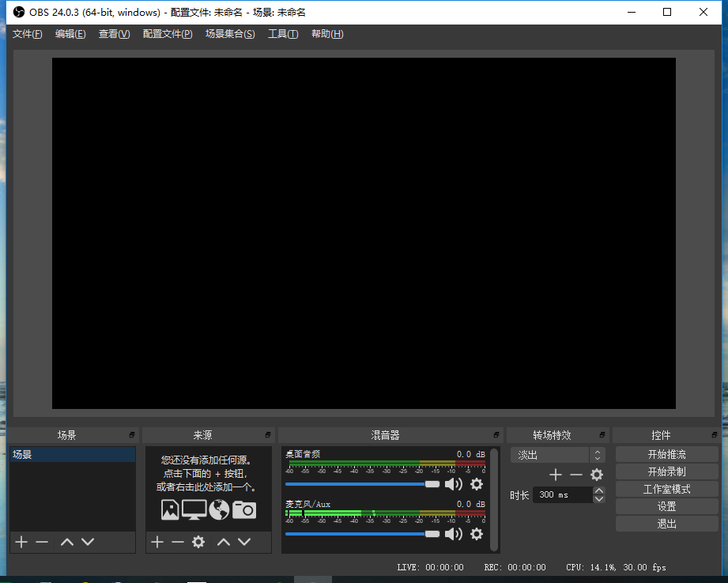Click 开始录制 to start recording
728x583 pixels.
[666, 471]
